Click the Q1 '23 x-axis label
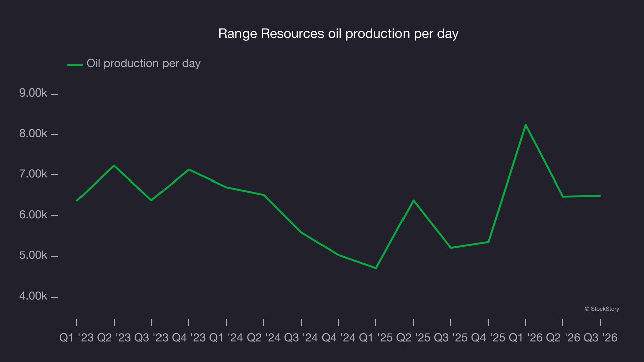 coord(76,338)
